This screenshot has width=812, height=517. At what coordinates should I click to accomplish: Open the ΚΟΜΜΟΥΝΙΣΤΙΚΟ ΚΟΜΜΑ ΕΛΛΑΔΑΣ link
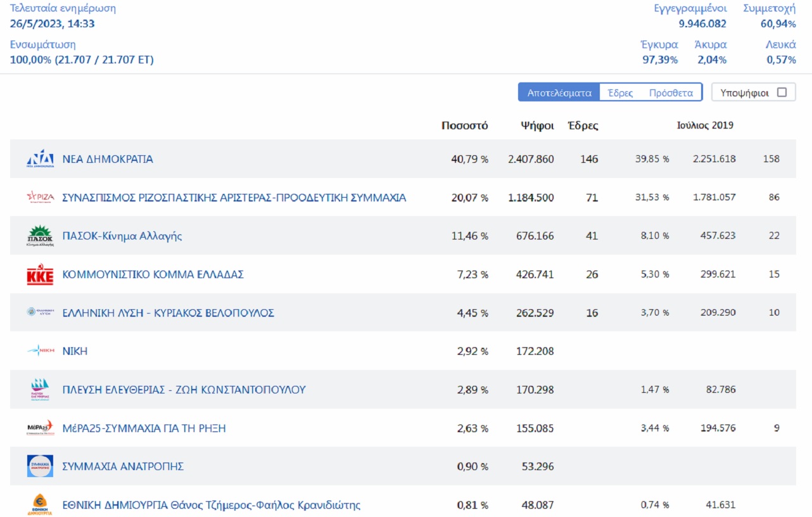153,274
